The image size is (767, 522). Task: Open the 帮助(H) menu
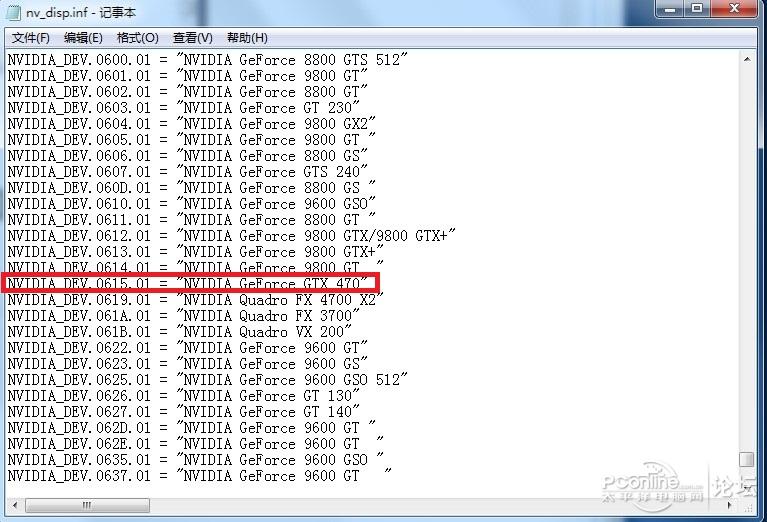247,38
